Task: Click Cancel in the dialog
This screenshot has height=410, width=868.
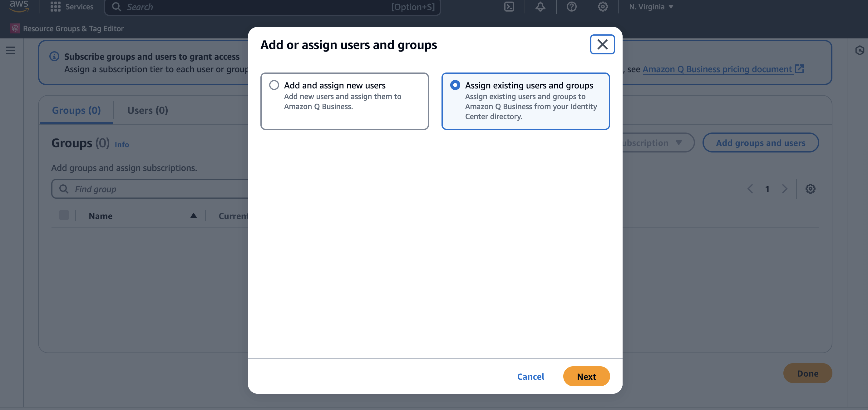Action: point(530,376)
